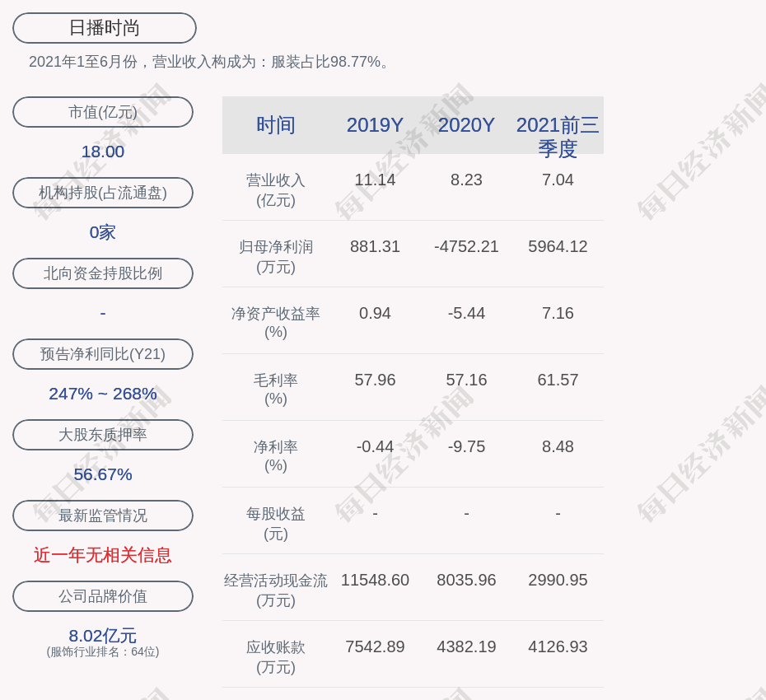This screenshot has height=700, width=766.
Task: Click the 经营活动现金流(万元) row label
Action: click(276, 590)
